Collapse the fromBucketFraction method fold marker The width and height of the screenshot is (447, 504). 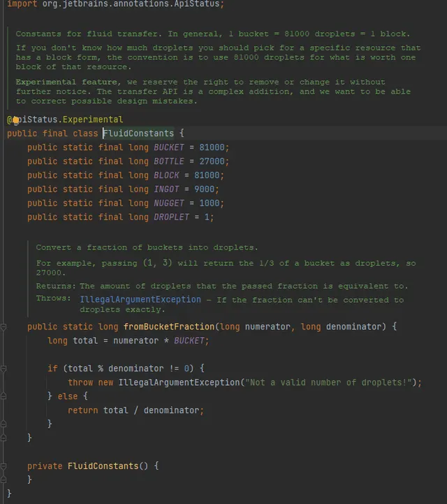click(3, 327)
